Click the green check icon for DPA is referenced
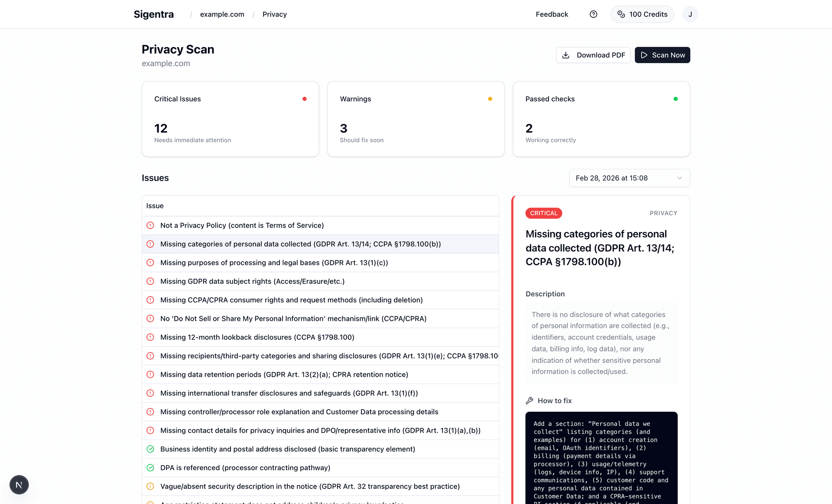The image size is (832, 504). (150, 468)
